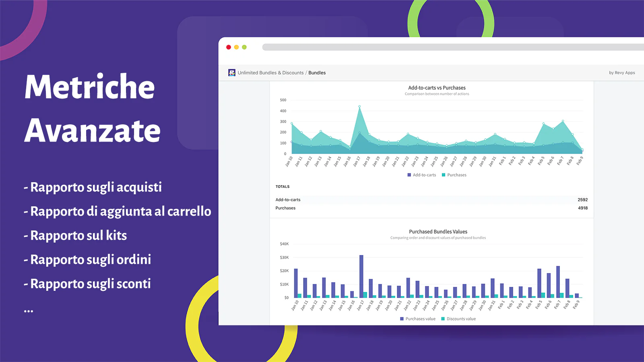Screen dimensions: 644x362
Task: Toggle Add-to-carts legend series
Action: coord(421,175)
